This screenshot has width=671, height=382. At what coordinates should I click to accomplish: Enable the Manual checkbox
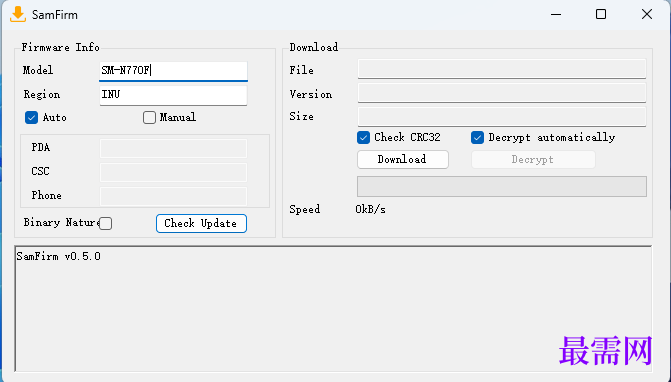pyautogui.click(x=149, y=117)
